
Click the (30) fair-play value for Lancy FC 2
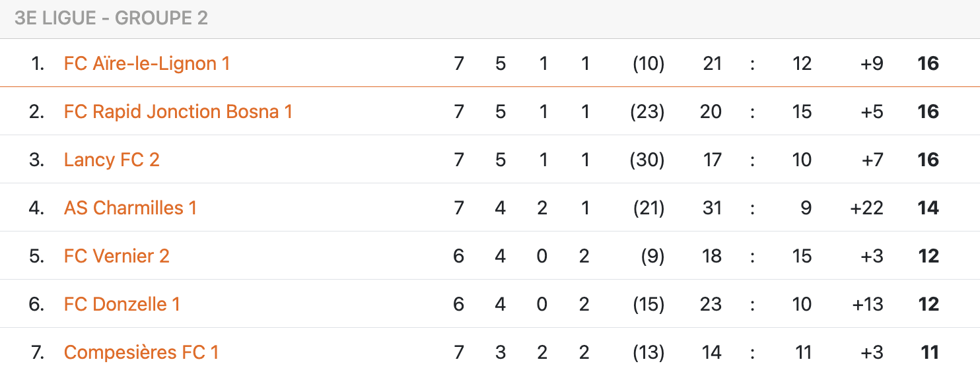pos(648,160)
